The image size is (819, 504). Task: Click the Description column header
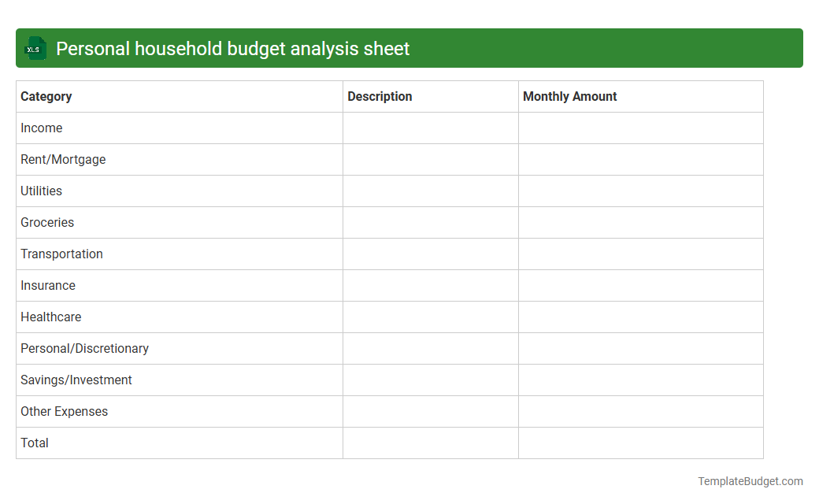tap(380, 96)
